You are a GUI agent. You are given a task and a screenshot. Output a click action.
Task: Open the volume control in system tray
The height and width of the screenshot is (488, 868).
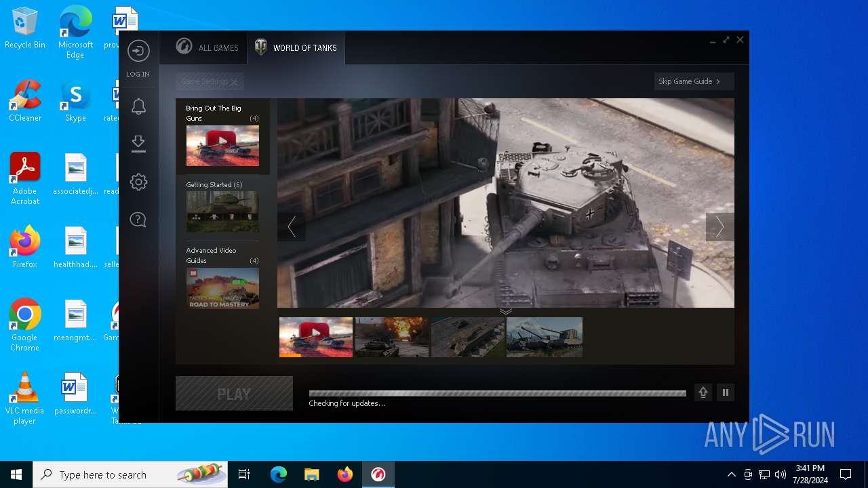coord(781,474)
